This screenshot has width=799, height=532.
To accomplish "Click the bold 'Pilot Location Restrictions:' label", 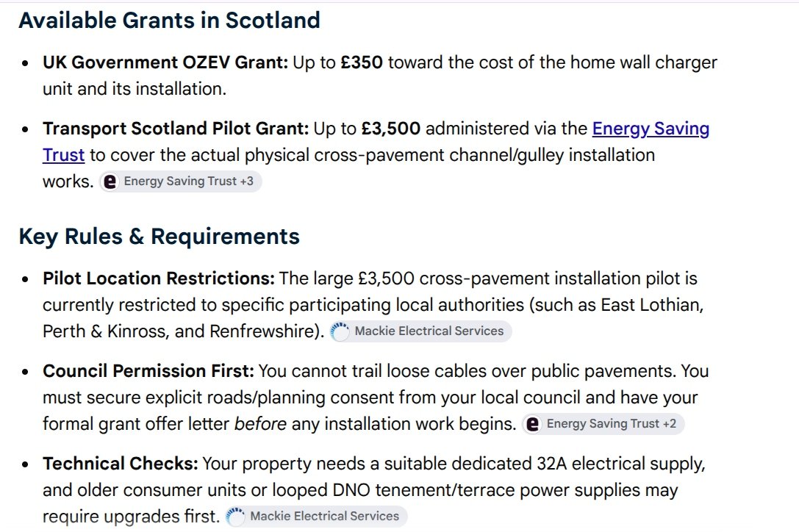I will [x=159, y=278].
